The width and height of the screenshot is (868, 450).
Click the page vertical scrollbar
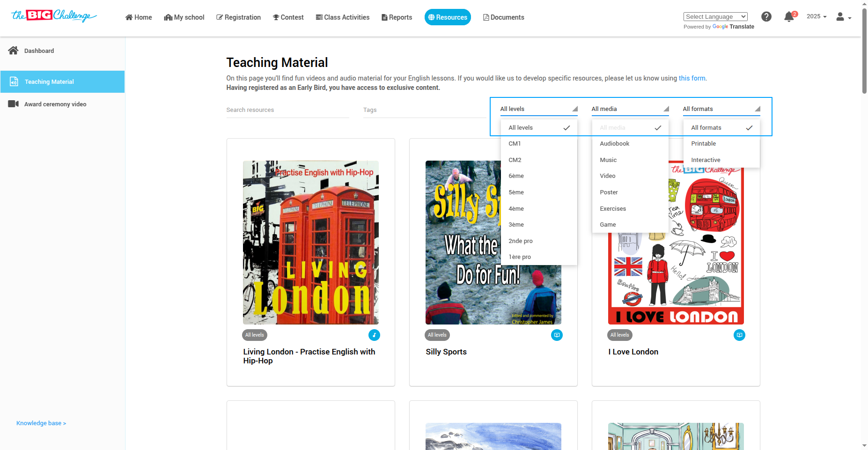tap(864, 51)
